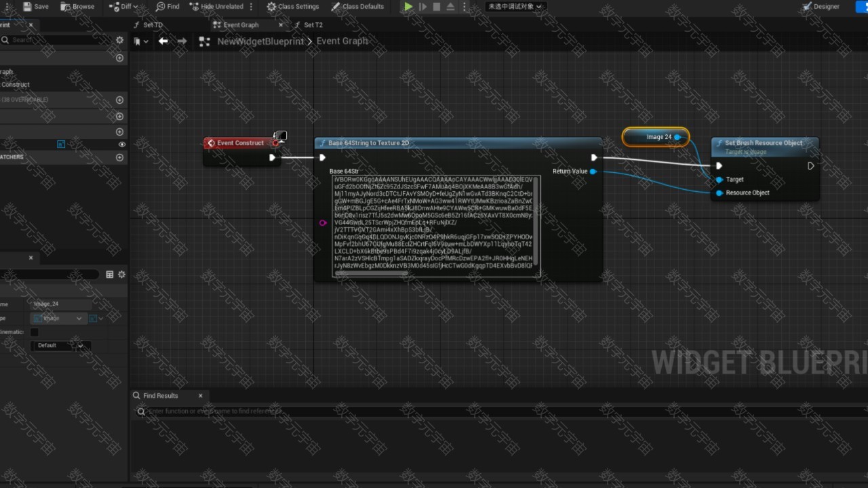
Task: Select Construct event in My Blueprint list
Action: [16, 85]
